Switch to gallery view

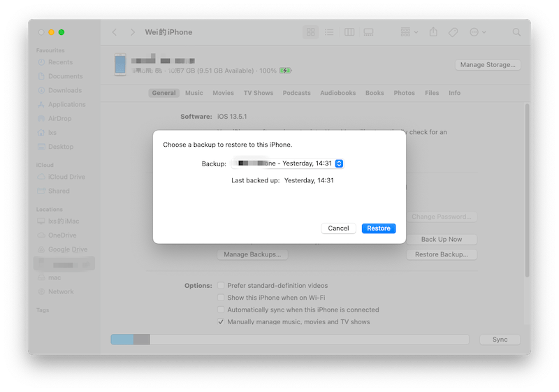tap(368, 32)
